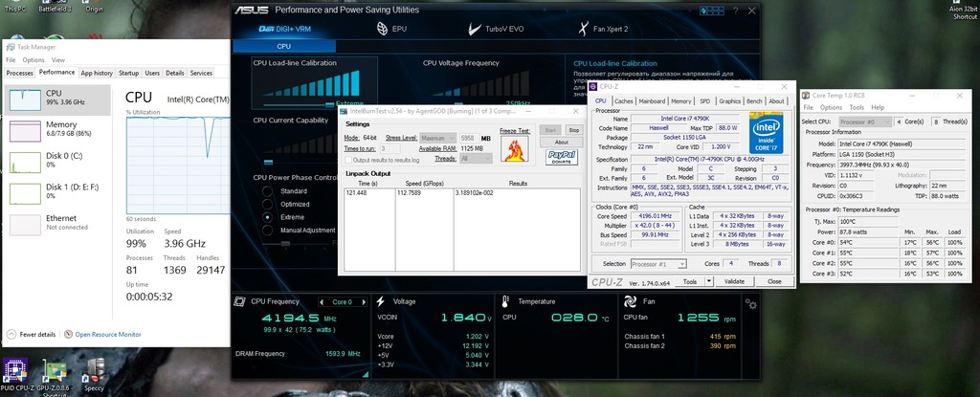Open the Stress Level dropdown in IntelBurnTest
The width and height of the screenshot is (980, 397).
click(438, 138)
